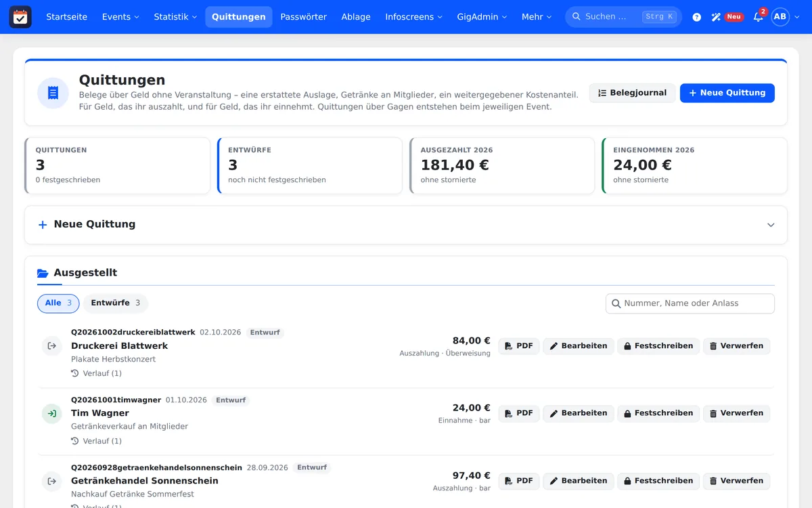
Task: Click the calendar app logo icon
Action: [x=20, y=17]
